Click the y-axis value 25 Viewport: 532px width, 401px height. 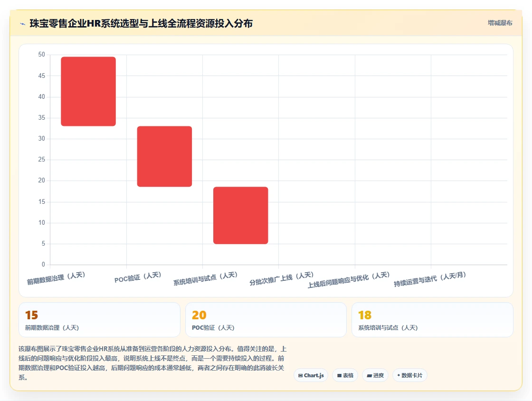41,159
